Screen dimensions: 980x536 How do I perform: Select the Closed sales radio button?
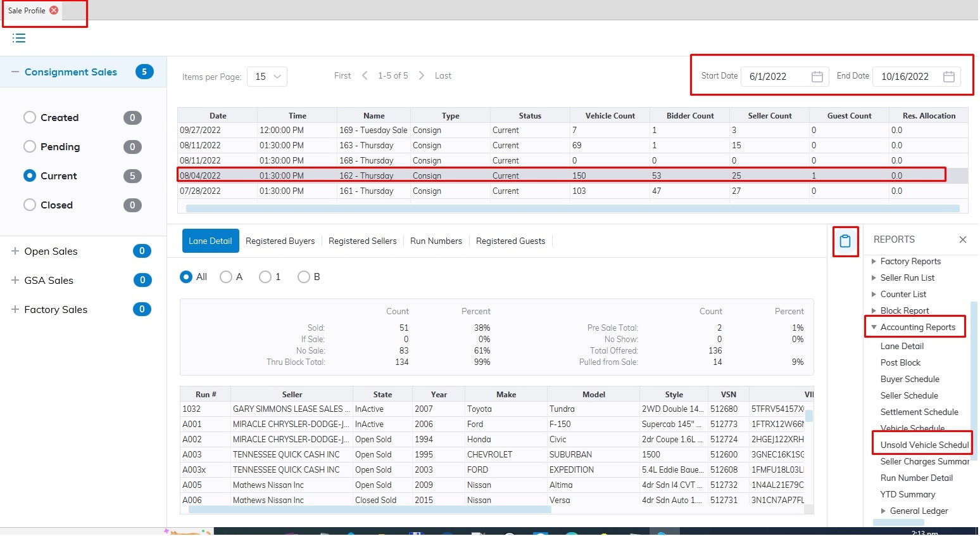pyautogui.click(x=30, y=205)
